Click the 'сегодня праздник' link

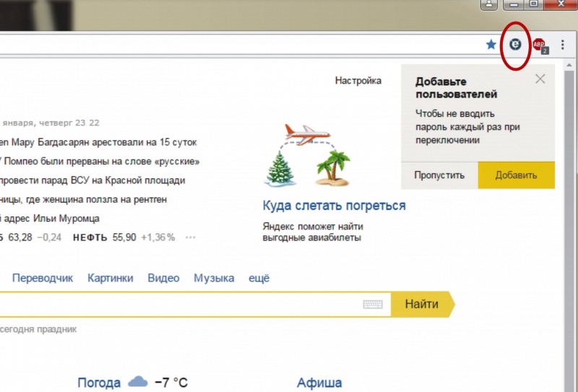[38, 329]
